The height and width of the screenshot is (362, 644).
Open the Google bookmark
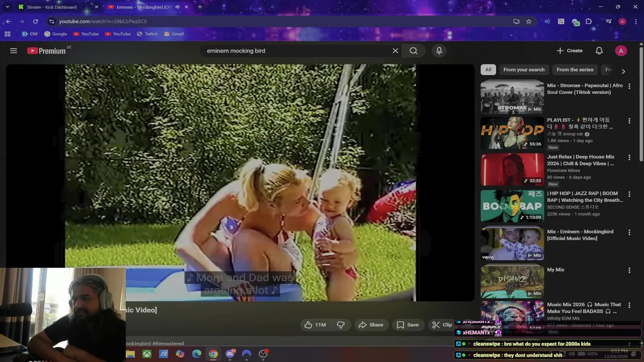(55, 34)
